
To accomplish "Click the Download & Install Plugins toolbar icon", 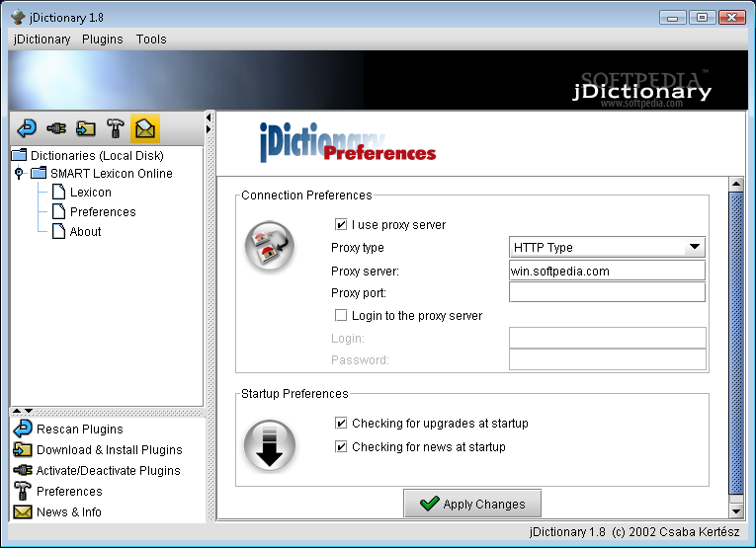I will point(86,128).
